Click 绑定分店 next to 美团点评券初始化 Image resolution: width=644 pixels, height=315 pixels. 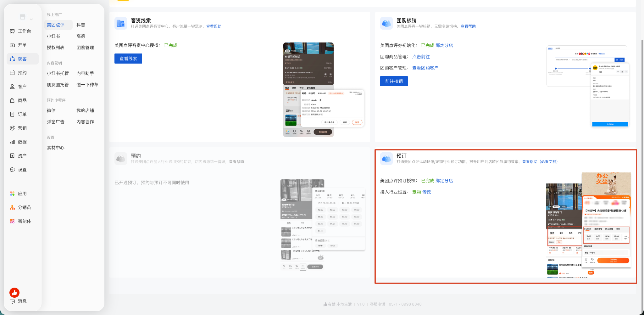444,45
